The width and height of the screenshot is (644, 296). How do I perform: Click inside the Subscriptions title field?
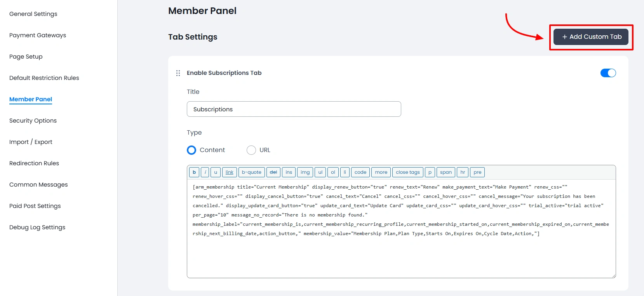tap(294, 109)
